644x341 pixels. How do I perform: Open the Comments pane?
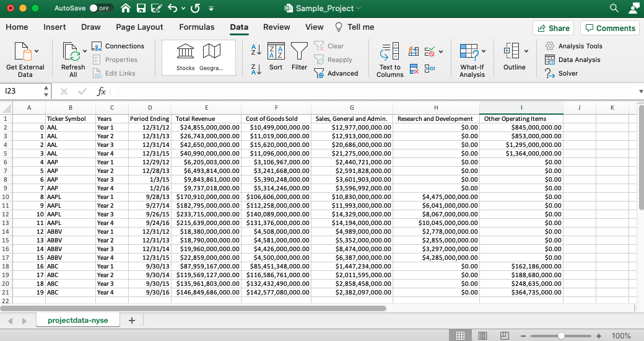tap(610, 28)
